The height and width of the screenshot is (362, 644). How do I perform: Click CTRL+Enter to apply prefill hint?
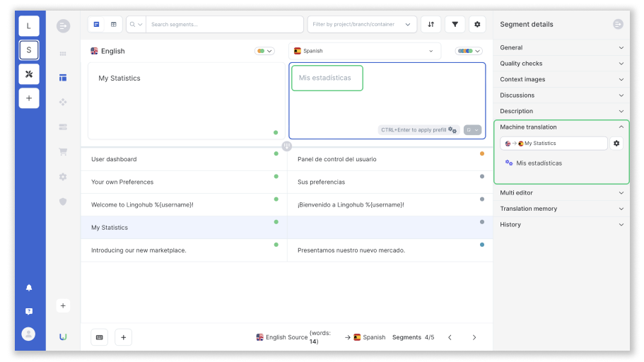point(418,130)
